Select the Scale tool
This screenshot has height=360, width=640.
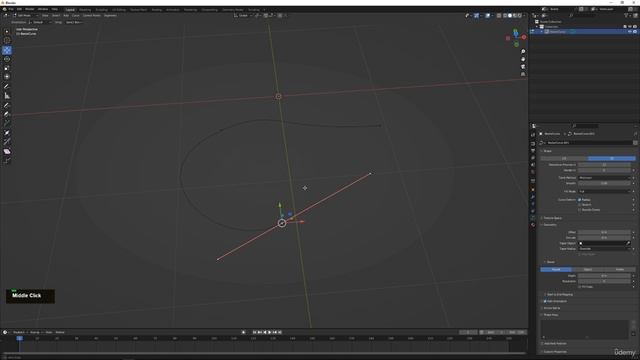[x=7, y=68]
